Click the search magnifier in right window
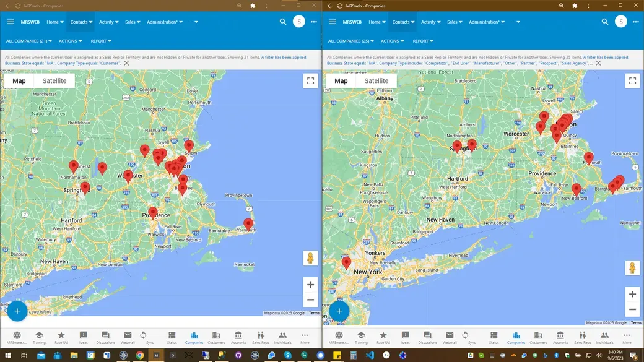The height and width of the screenshot is (362, 644). [605, 22]
